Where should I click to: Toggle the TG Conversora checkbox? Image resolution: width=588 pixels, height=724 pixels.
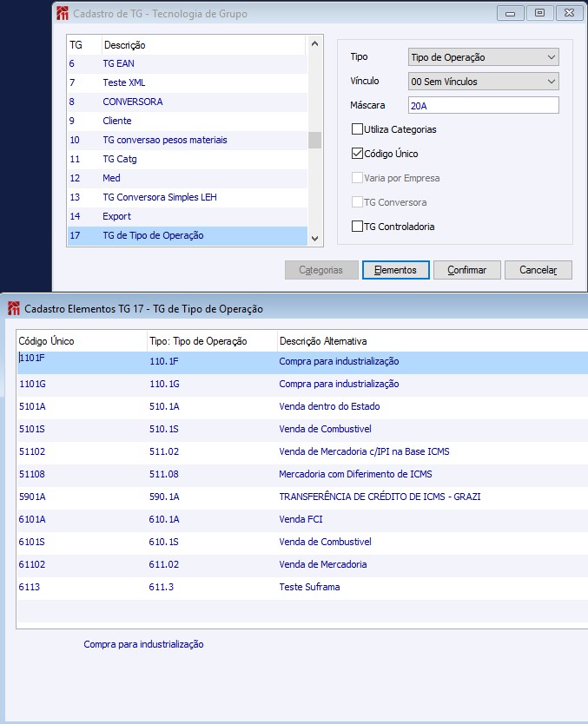tap(357, 201)
